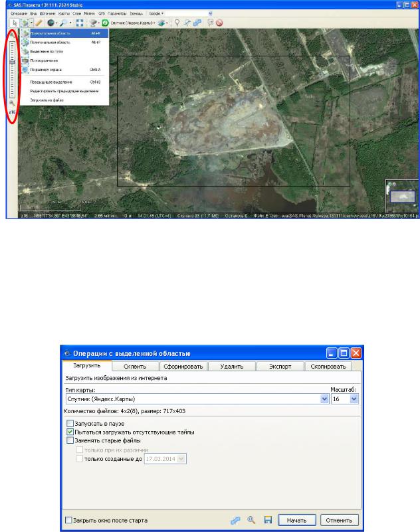Select the add path tool
The width and height of the screenshot is (420, 532).
(187, 23)
